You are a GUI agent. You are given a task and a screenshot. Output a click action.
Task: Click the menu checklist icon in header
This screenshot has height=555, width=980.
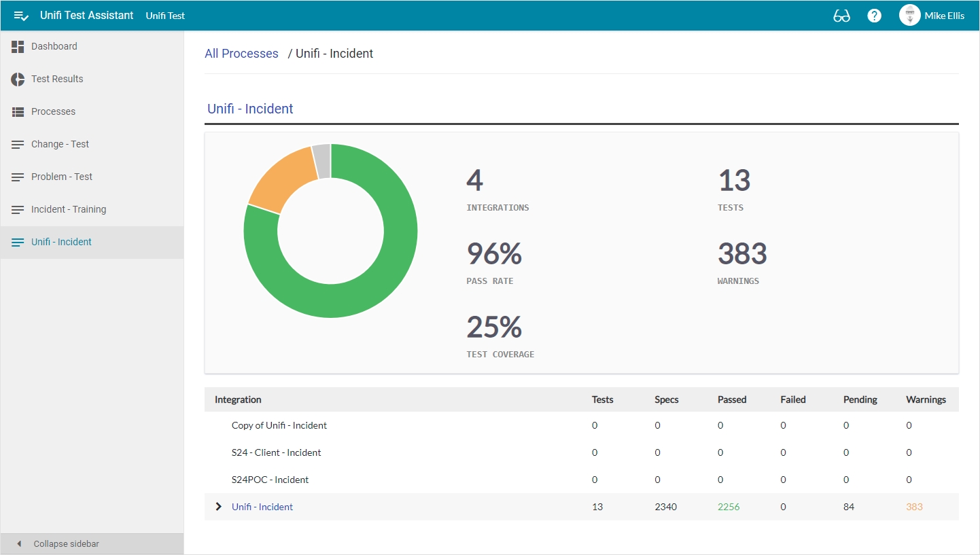21,16
